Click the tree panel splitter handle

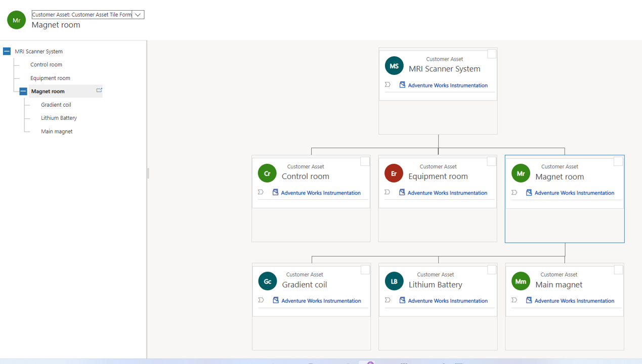148,173
